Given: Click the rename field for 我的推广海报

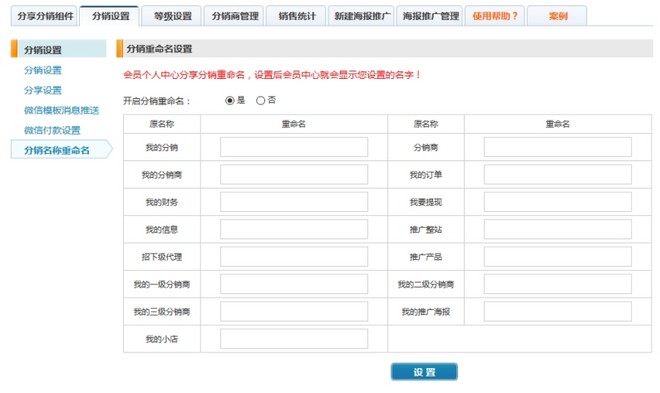Looking at the screenshot, I should [x=558, y=311].
